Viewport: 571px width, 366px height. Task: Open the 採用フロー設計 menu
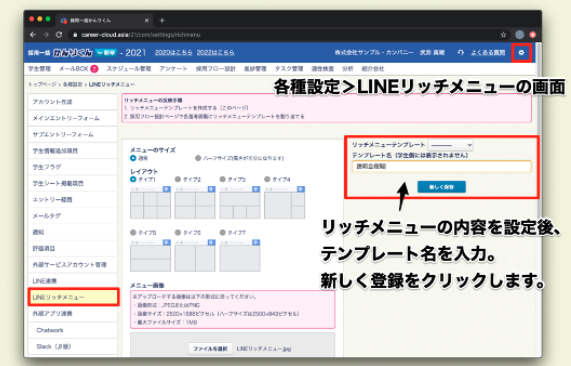coord(216,68)
